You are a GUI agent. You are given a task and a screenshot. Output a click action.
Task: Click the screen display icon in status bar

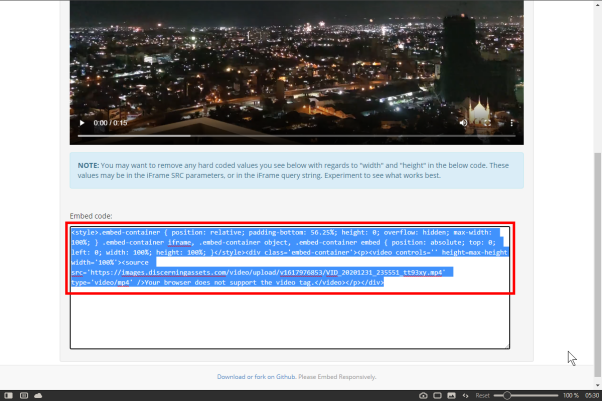coord(437,395)
